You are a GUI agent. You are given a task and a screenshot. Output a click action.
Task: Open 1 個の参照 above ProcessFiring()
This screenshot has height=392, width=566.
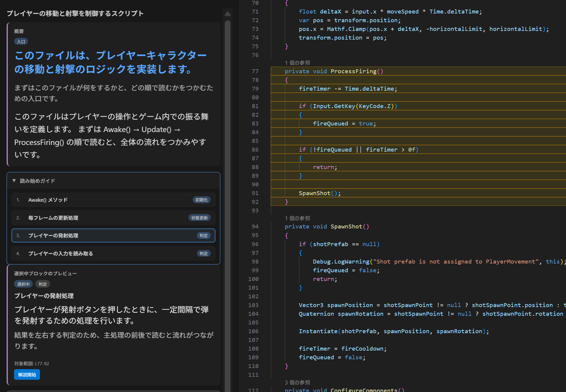click(297, 62)
